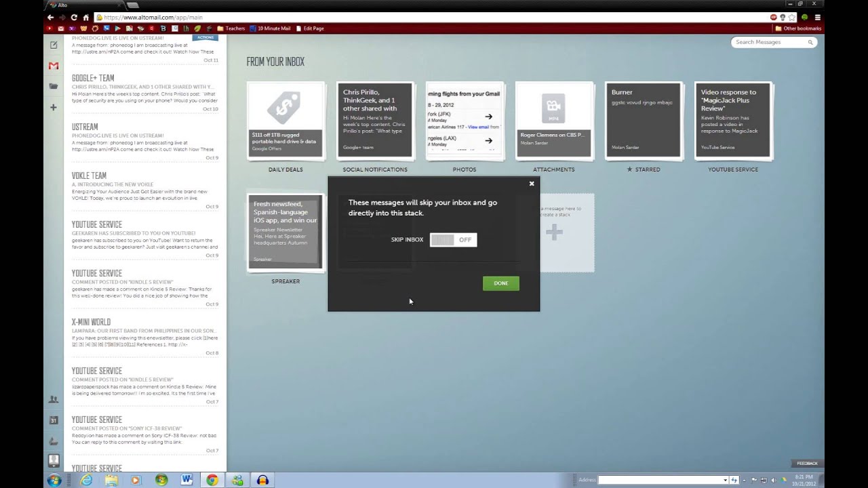This screenshot has height=488, width=868.
Task: Click the browser back arrow
Action: [x=50, y=17]
